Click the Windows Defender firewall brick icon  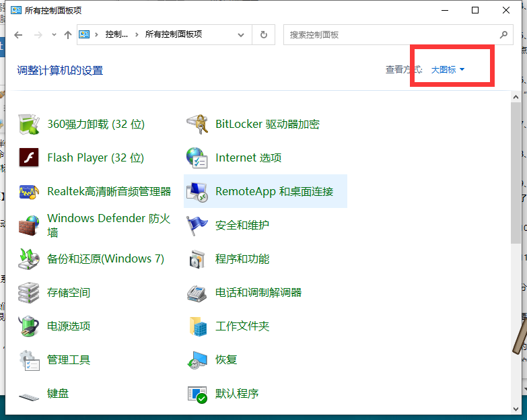(x=28, y=225)
